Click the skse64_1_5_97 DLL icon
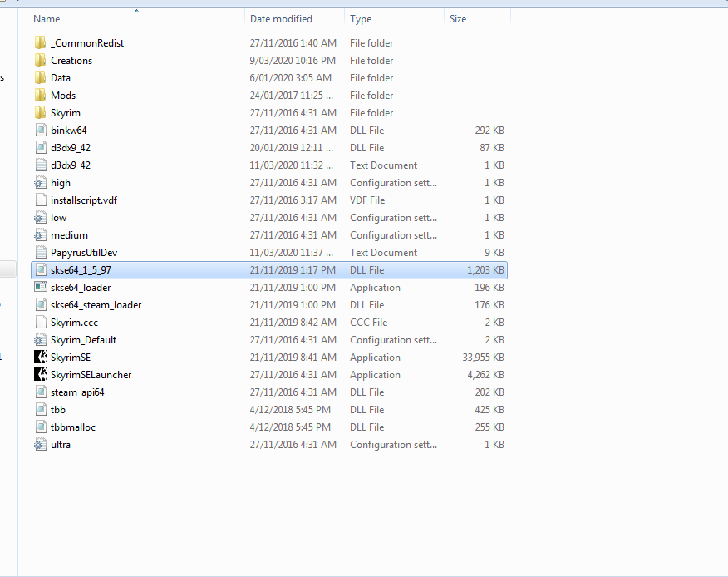The width and height of the screenshot is (728, 577). (x=41, y=270)
